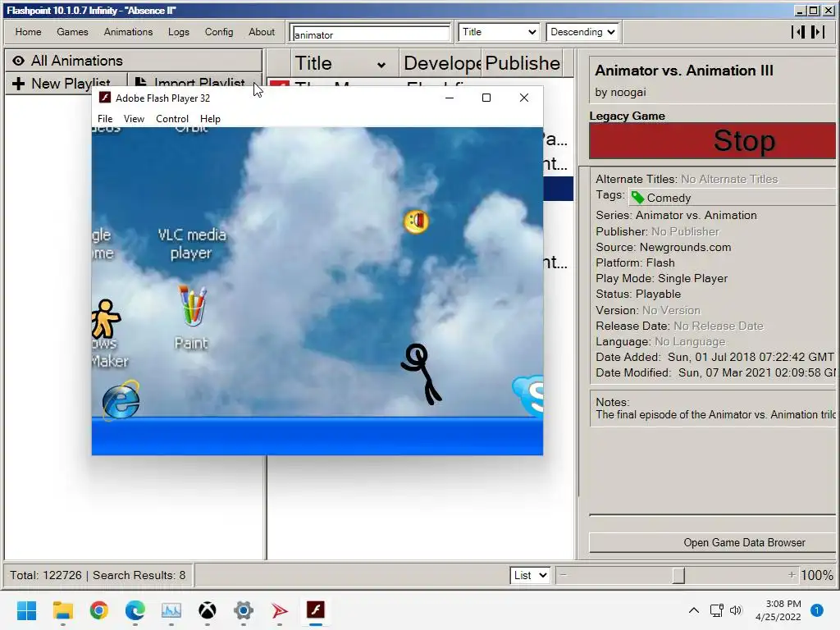Open the Descending sort direction dropdown
Image resolution: width=840 pixels, height=630 pixels.
(x=583, y=32)
